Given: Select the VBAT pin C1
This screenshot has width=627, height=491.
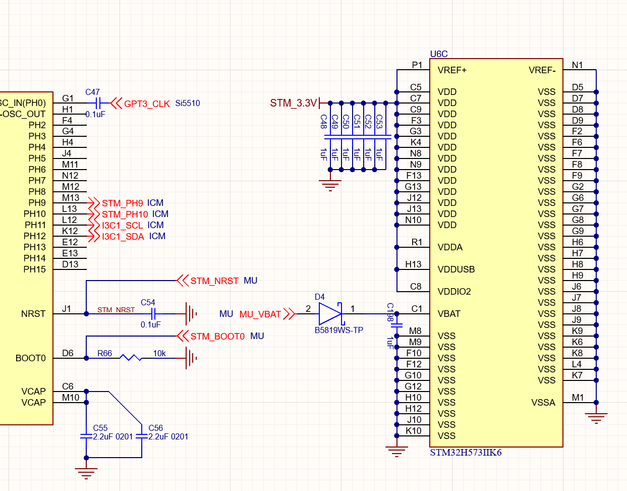Looking at the screenshot, I should click(414, 313).
